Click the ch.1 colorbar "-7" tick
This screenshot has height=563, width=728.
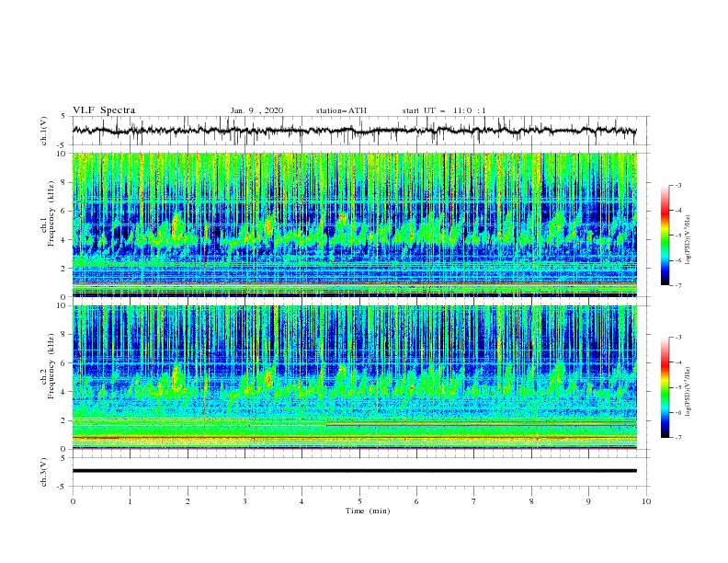click(x=678, y=285)
